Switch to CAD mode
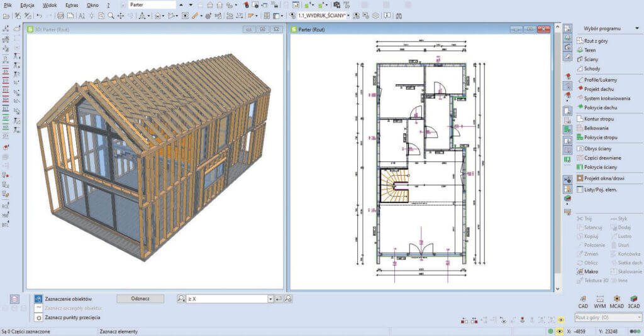 pyautogui.click(x=583, y=301)
